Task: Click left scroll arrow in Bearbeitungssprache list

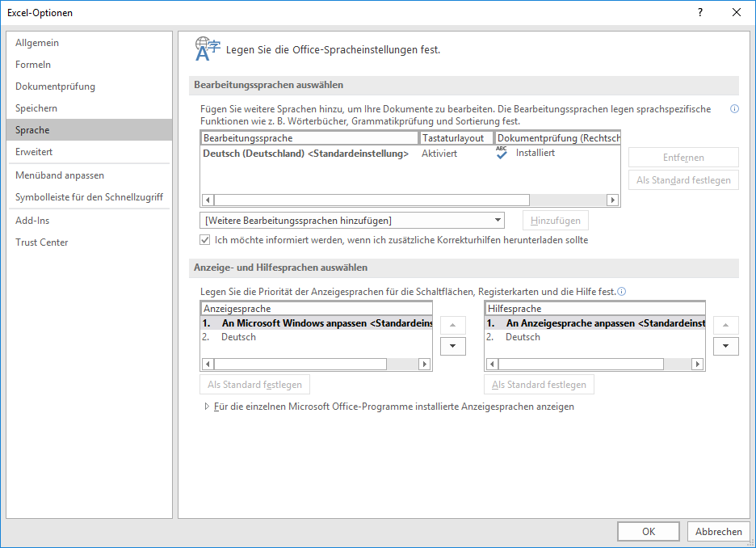Action: click(x=208, y=200)
